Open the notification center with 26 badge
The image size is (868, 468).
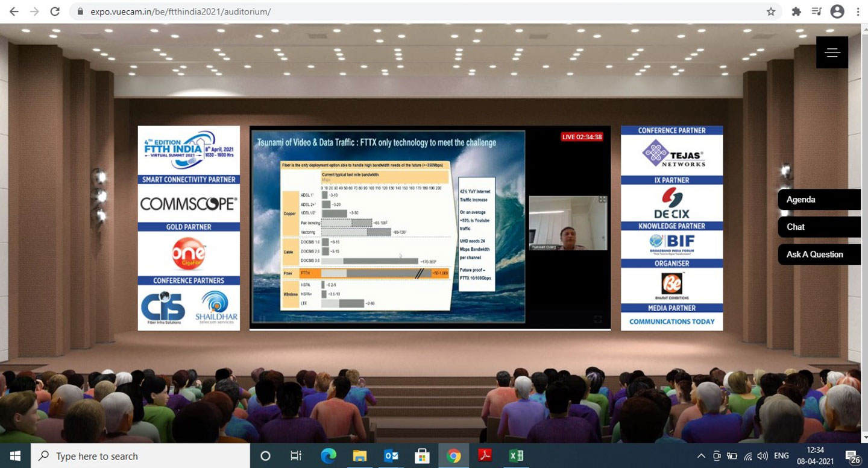tap(852, 457)
